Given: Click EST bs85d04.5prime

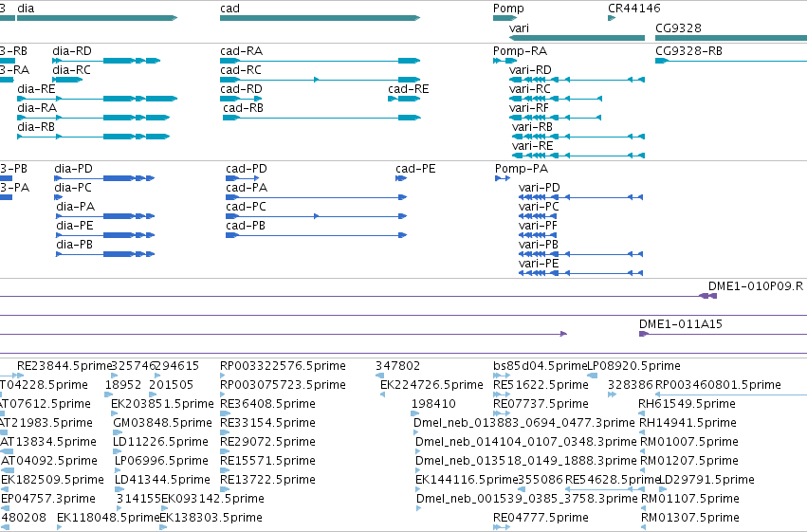Looking at the screenshot, I should [x=540, y=366].
